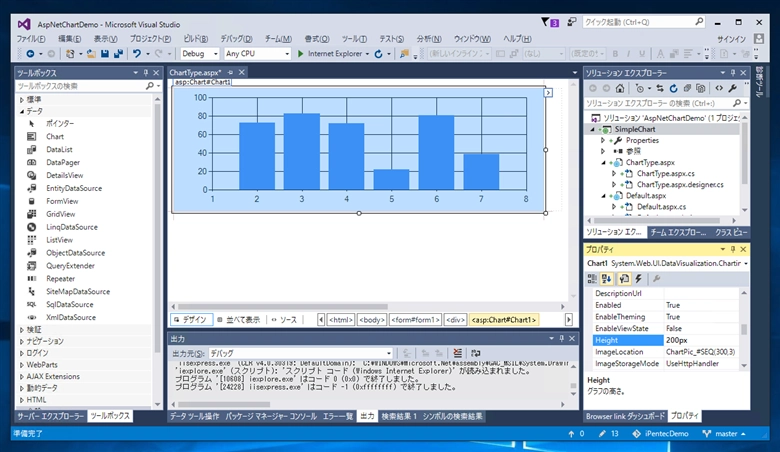
Task: Open the Internet Explorer browser dropdown arrow
Action: (x=367, y=54)
